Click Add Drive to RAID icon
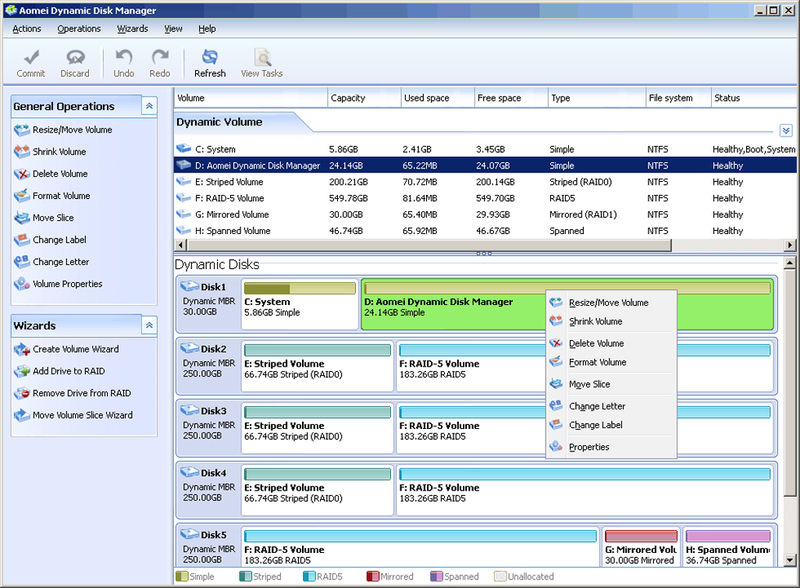Viewport: 800px width, 588px height. [x=22, y=372]
